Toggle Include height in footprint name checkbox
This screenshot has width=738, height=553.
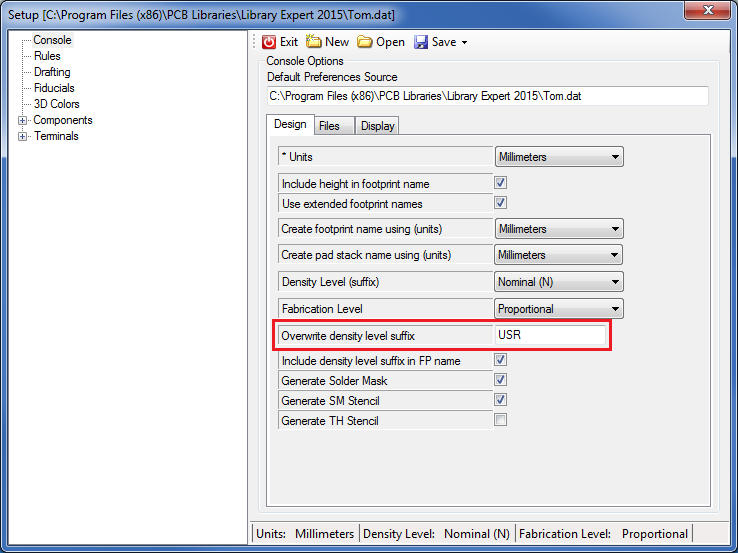coord(501,184)
